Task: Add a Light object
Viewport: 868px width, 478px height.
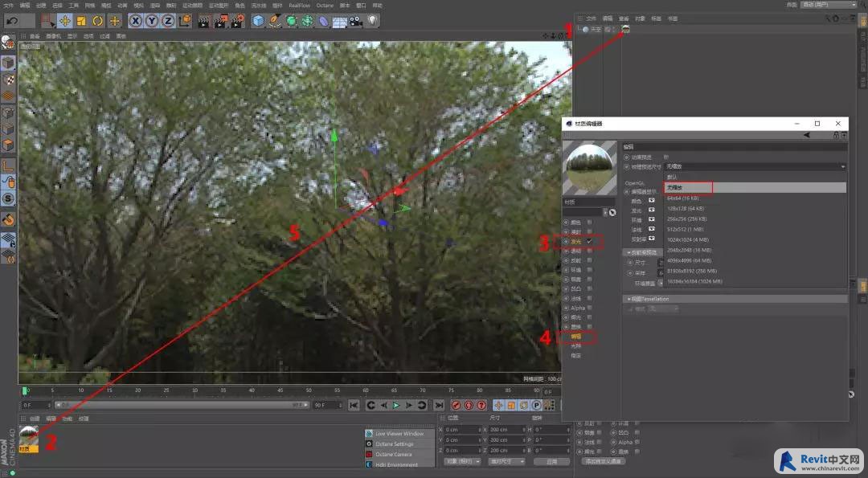Action: [x=373, y=21]
